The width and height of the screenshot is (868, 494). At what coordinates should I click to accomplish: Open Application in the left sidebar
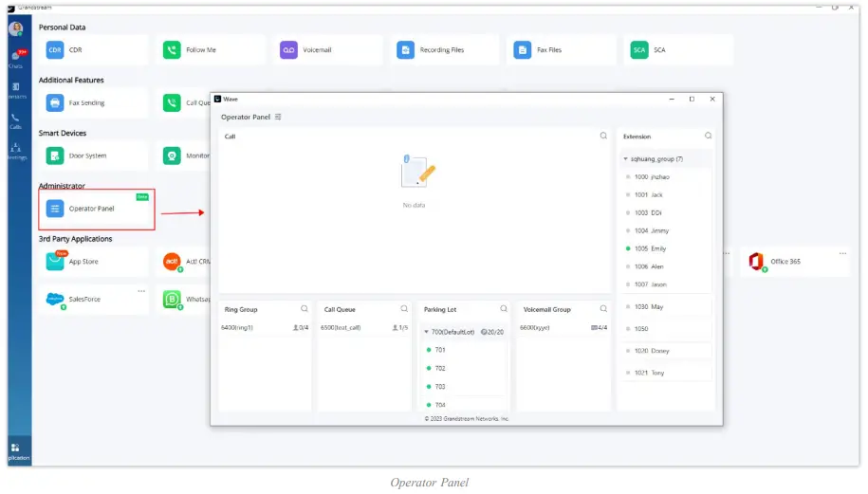point(18,452)
